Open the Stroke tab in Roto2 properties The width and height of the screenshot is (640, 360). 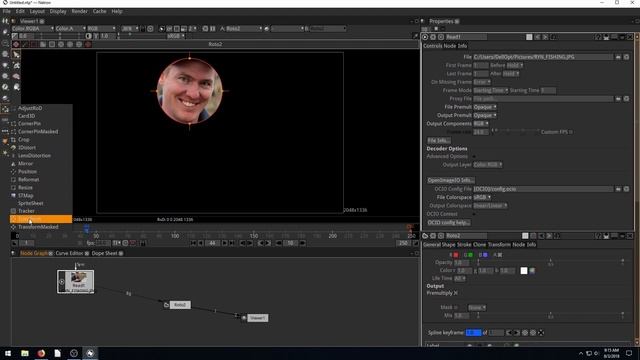(x=464, y=244)
